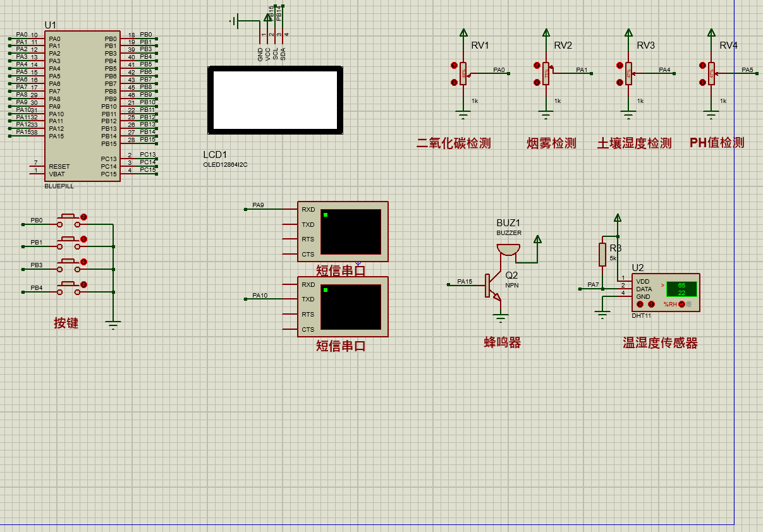This screenshot has width=763, height=532.
Task: Increase RV1 wiper with red up arrow
Action: coord(454,66)
